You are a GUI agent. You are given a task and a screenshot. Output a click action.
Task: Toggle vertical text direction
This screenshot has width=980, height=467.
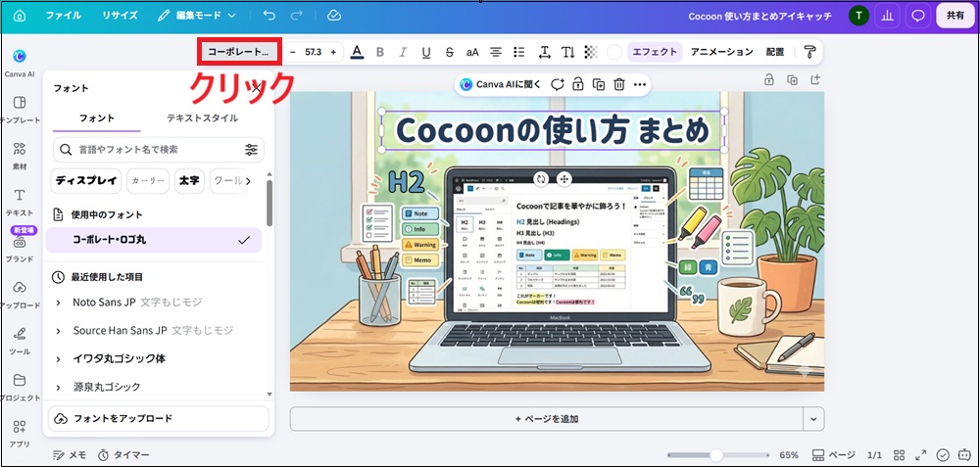(x=567, y=53)
